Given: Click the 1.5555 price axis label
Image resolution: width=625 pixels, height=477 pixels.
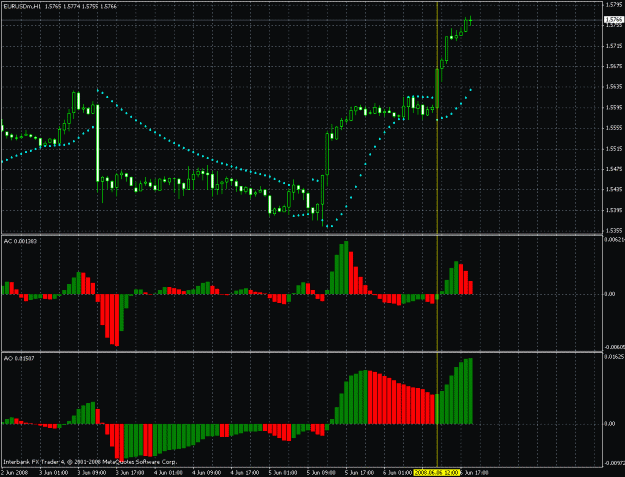Looking at the screenshot, I should 614,128.
